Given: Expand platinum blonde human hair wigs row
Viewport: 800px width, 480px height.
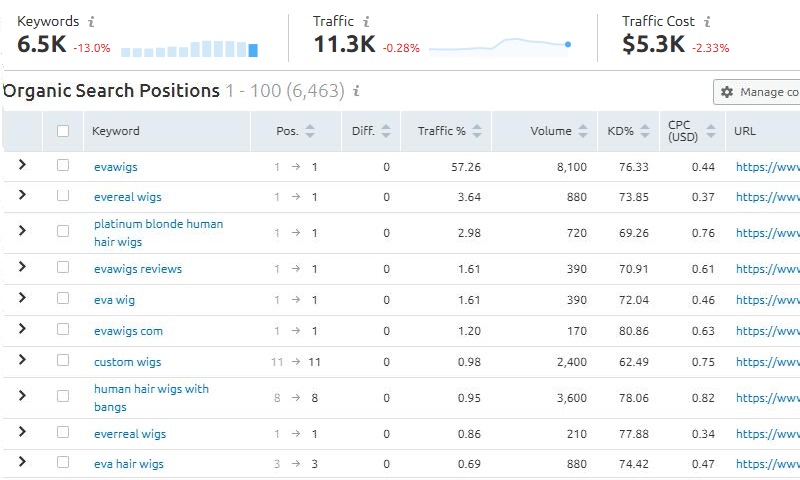Looking at the screenshot, I should click(x=22, y=231).
